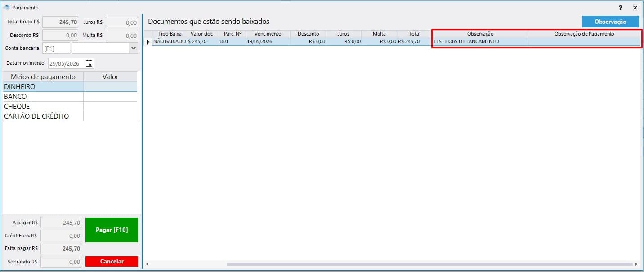Click the Total bruto R$ field
The image size is (644, 272).
(x=61, y=22)
